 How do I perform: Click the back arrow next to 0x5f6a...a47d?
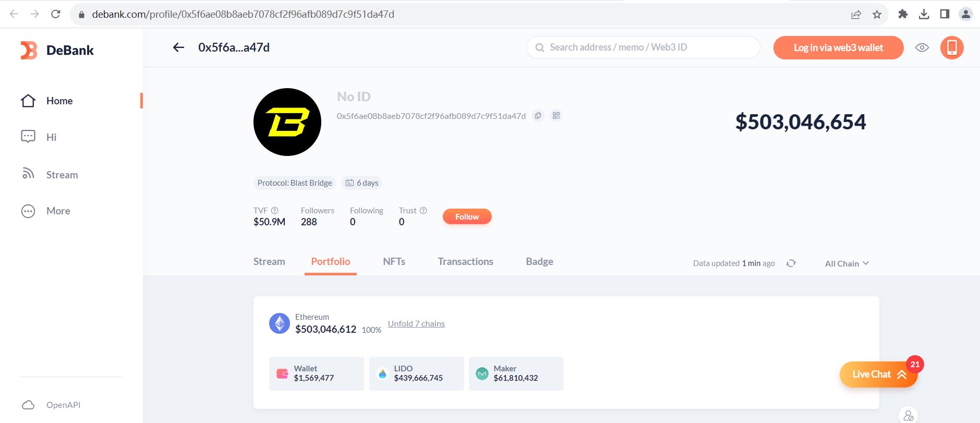pos(178,47)
